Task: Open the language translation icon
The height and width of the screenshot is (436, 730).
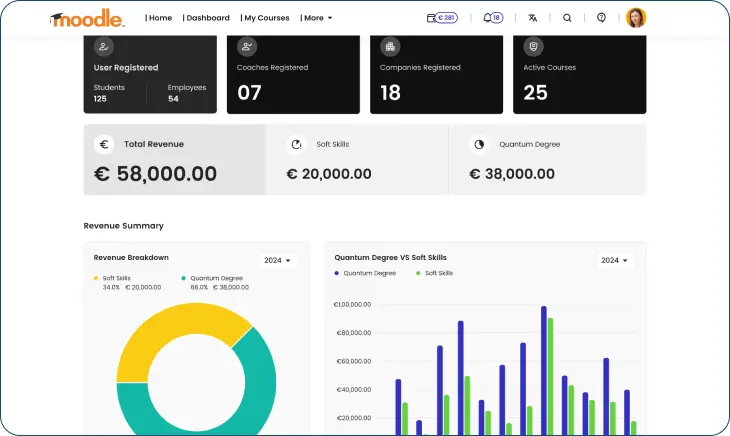Action: tap(533, 18)
